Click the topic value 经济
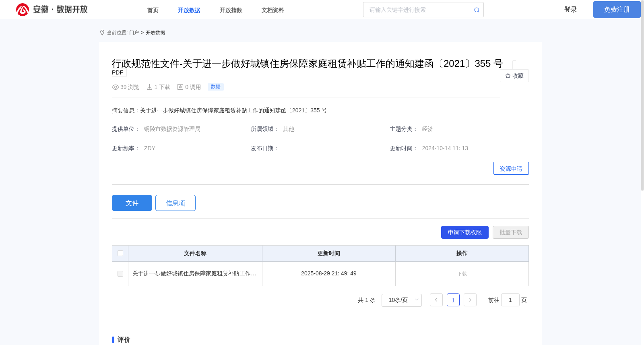Screen dimensions: 644x345 point(427,129)
